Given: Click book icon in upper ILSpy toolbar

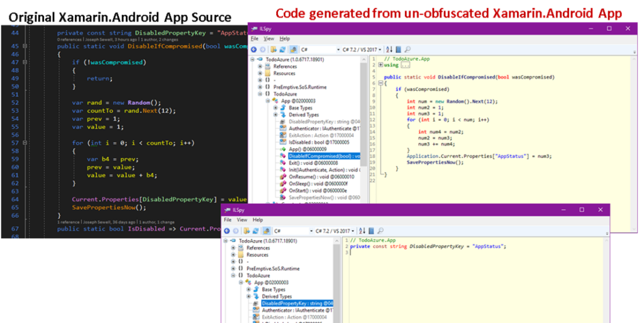Looking at the screenshot, I should tap(398, 50).
